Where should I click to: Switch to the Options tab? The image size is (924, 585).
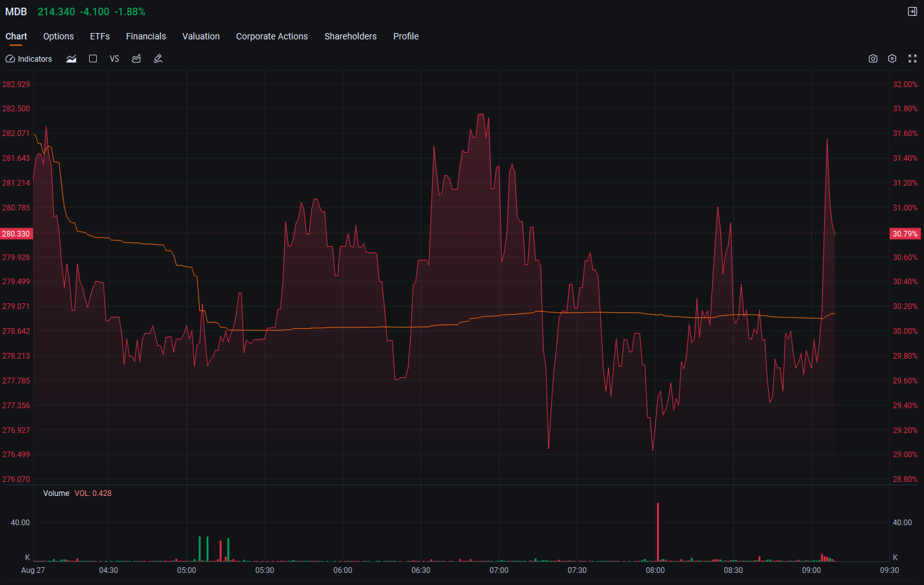tap(59, 36)
